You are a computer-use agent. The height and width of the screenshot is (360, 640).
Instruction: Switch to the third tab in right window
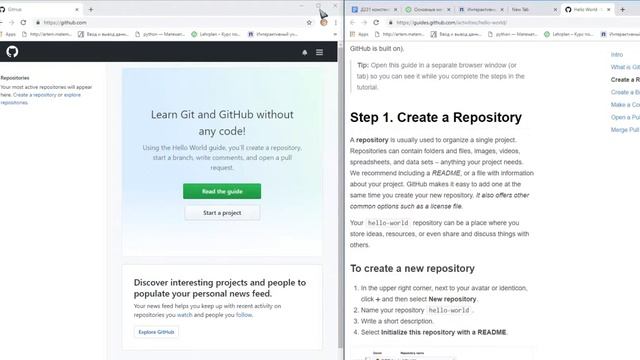click(481, 9)
